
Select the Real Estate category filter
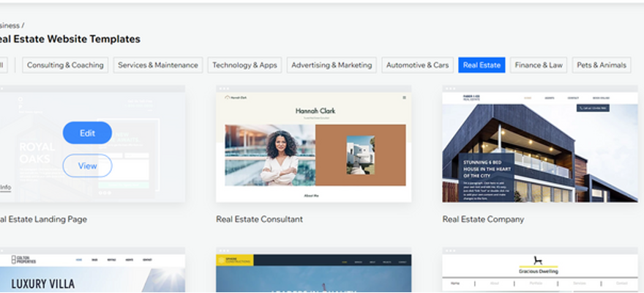482,65
